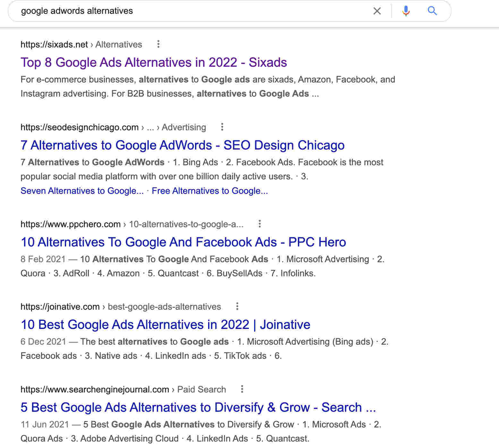Click the 'Seven Alternatives to Google...' sitelink

click(x=82, y=191)
